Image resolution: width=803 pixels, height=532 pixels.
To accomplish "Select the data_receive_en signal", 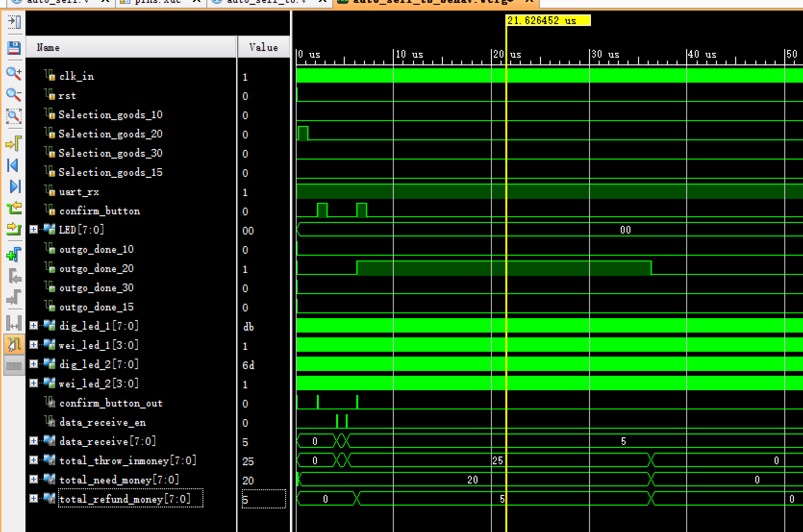I will click(x=102, y=422).
